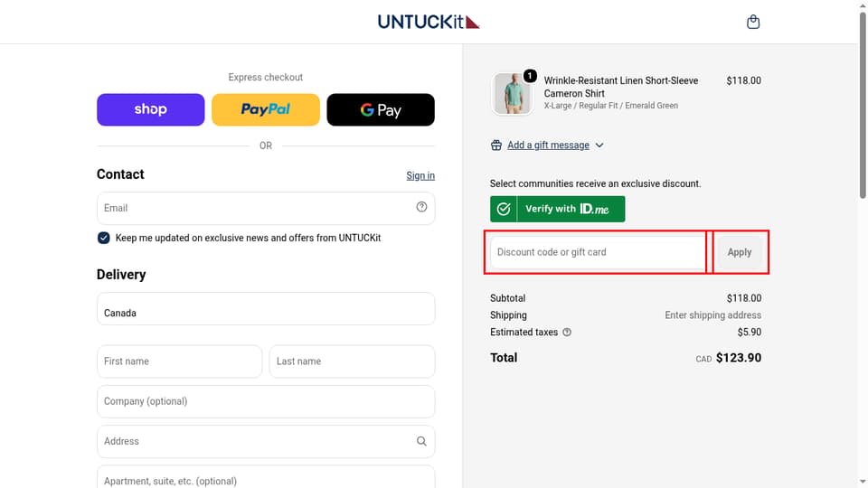The image size is (868, 488).
Task: Open the Canada country dropdown
Action: click(x=266, y=309)
